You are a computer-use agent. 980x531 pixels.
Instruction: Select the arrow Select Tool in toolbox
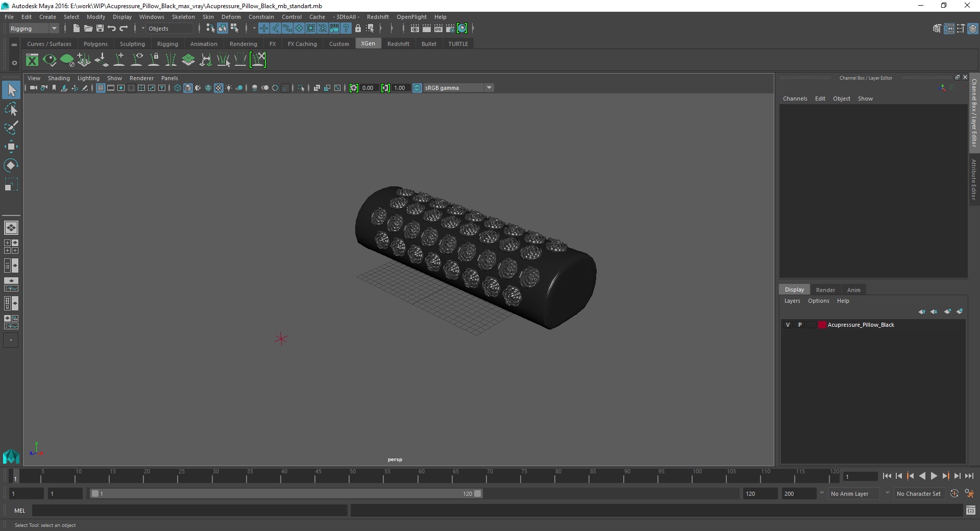tap(11, 90)
